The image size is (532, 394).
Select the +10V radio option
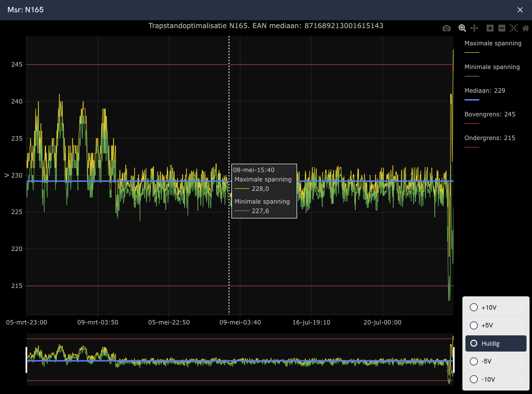coord(474,308)
